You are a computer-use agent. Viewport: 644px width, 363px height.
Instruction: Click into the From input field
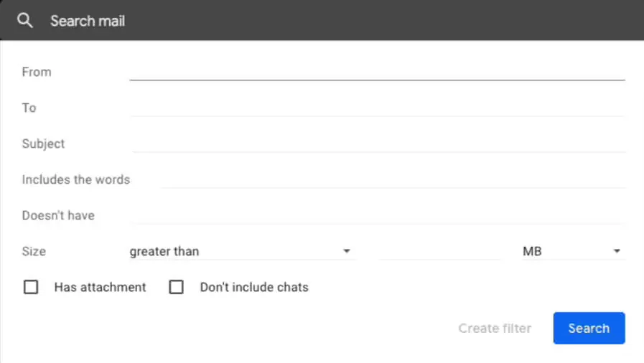coord(377,72)
